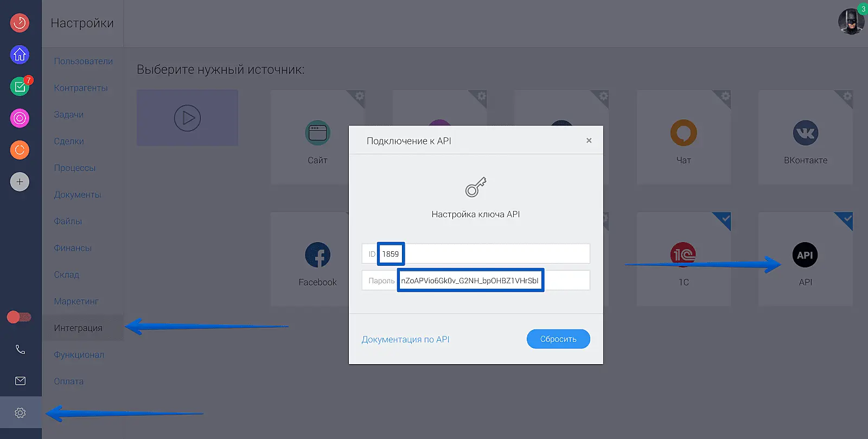Select the Facebook source icon
Viewport: 868px width, 439px height.
(317, 255)
